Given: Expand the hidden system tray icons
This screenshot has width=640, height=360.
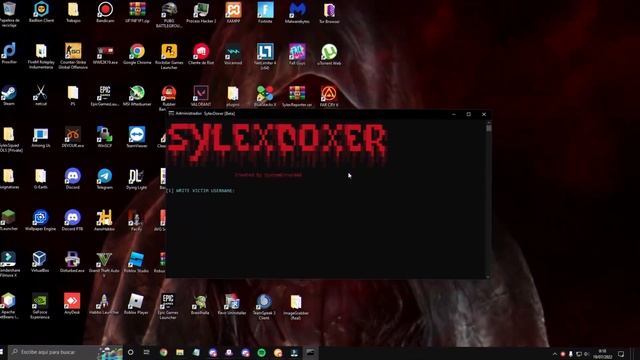Looking at the screenshot, I should (x=555, y=354).
